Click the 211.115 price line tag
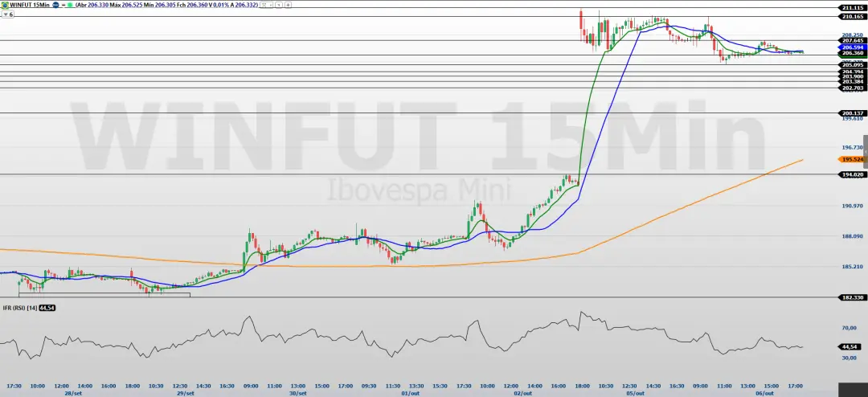This screenshot has height=397, width=868. pyautogui.click(x=851, y=8)
